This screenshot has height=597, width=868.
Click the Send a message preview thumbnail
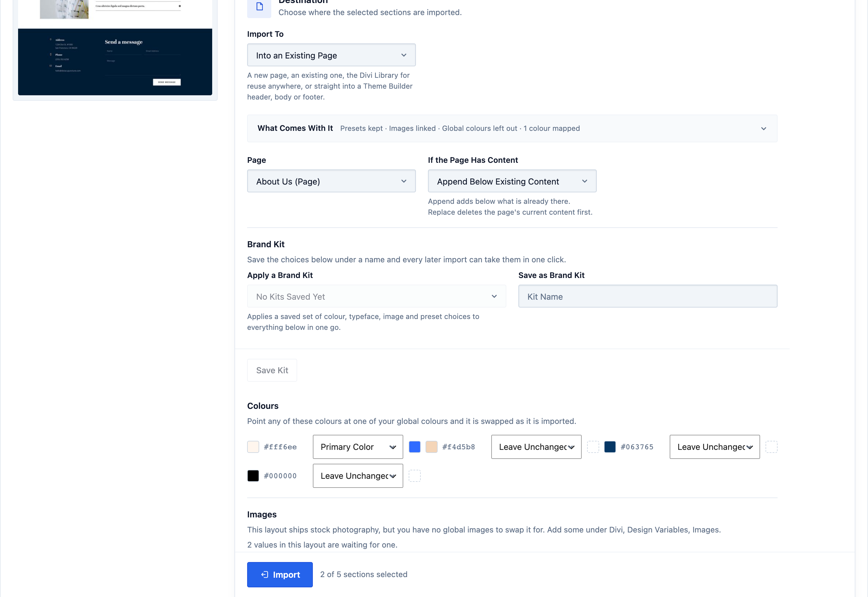point(115,62)
